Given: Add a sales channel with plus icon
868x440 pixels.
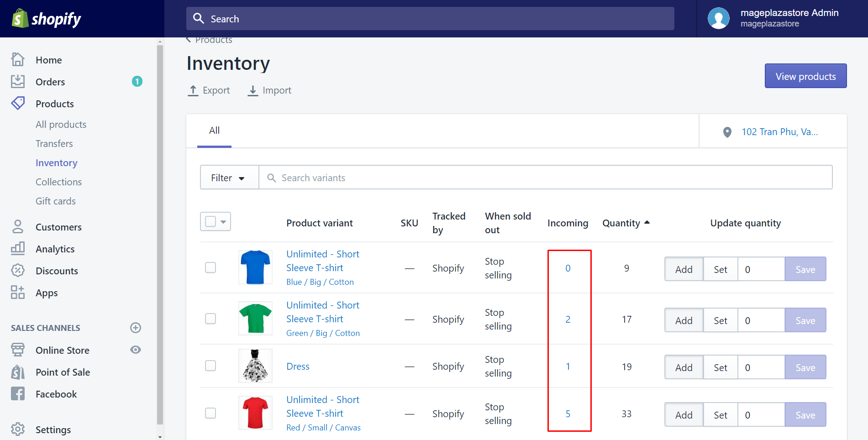Looking at the screenshot, I should [x=136, y=328].
